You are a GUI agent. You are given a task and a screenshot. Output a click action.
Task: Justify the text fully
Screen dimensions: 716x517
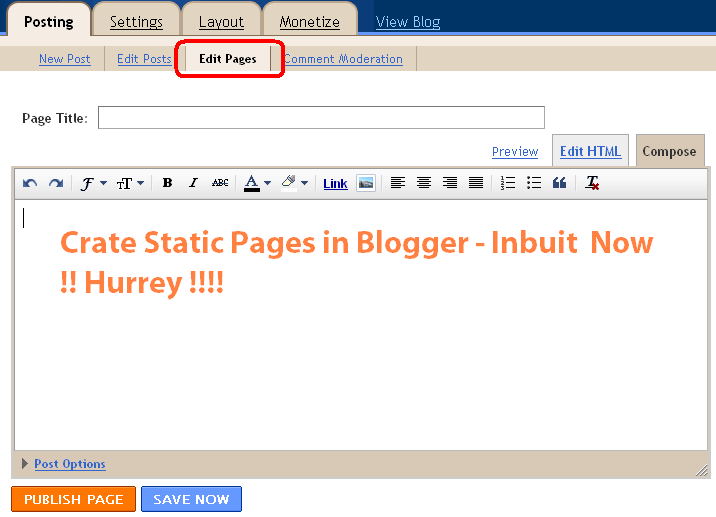[x=476, y=183]
